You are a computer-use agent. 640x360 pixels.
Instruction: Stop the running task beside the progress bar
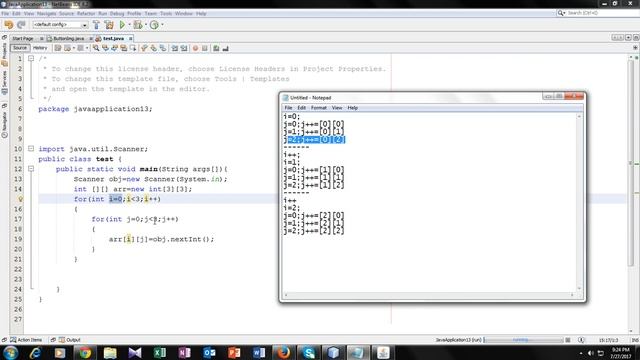(568, 340)
